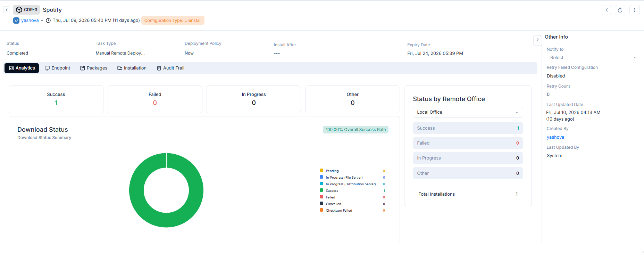Open the Analytics tab
This screenshot has height=253, width=644.
pyautogui.click(x=22, y=68)
